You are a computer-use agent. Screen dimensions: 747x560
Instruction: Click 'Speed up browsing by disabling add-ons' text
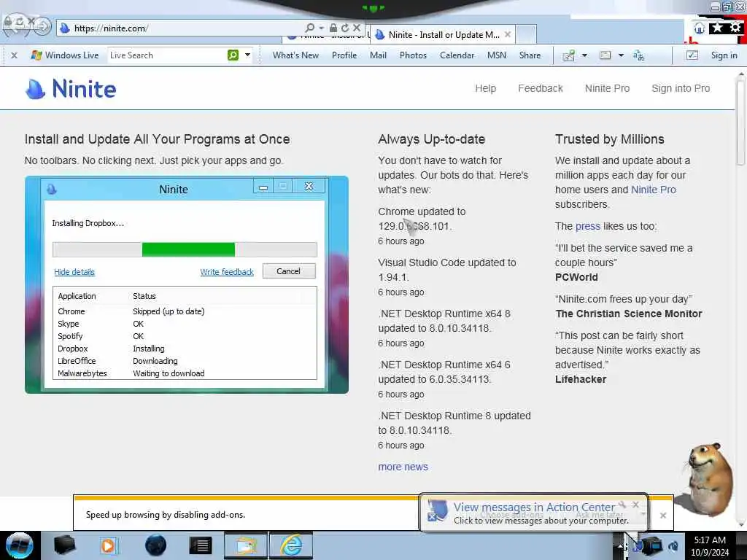point(166,515)
